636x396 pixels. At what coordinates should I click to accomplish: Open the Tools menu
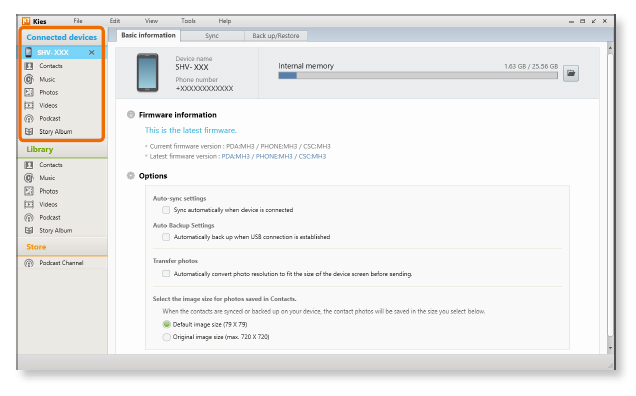(x=188, y=21)
